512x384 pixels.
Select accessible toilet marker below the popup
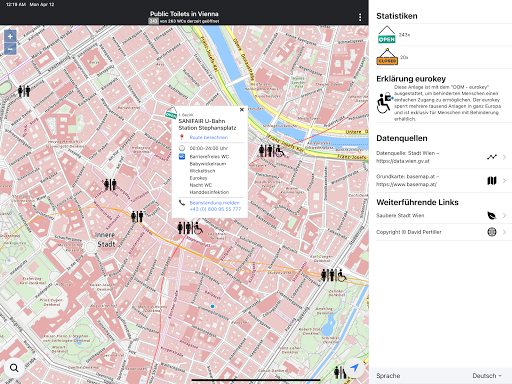coord(190,228)
